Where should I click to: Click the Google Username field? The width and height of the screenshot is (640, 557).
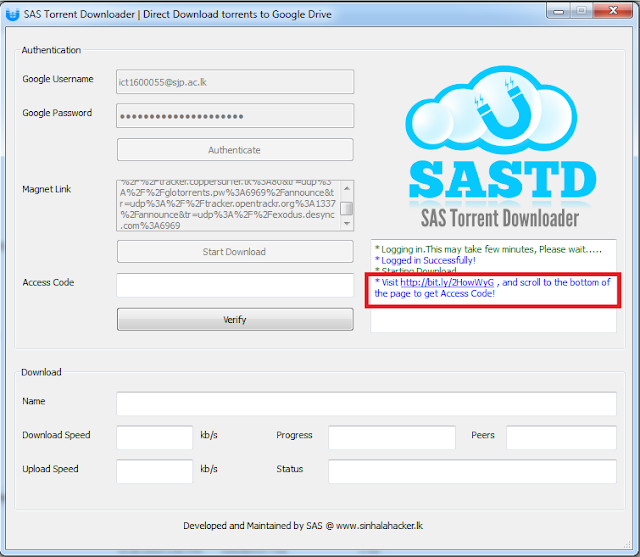click(x=235, y=81)
